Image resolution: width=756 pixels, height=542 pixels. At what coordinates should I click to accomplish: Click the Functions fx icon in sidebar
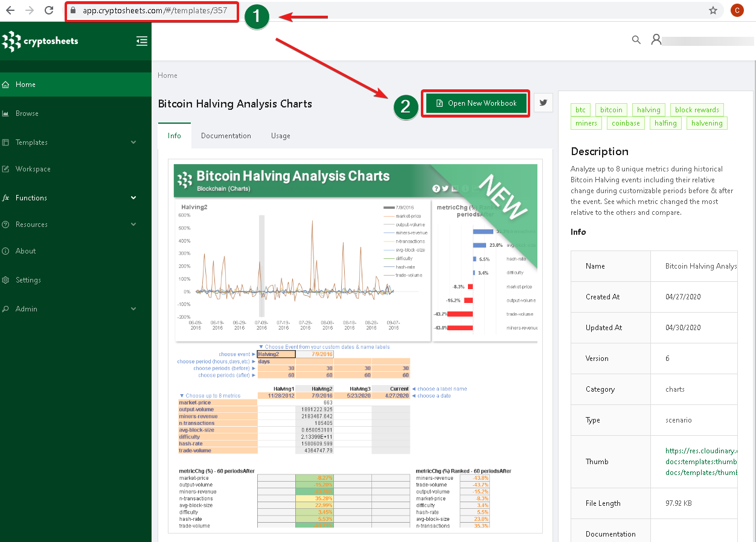point(6,198)
